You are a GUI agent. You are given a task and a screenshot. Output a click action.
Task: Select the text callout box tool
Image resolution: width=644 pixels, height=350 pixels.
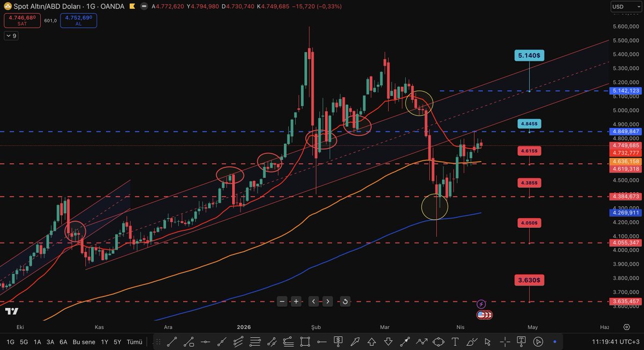click(x=521, y=341)
